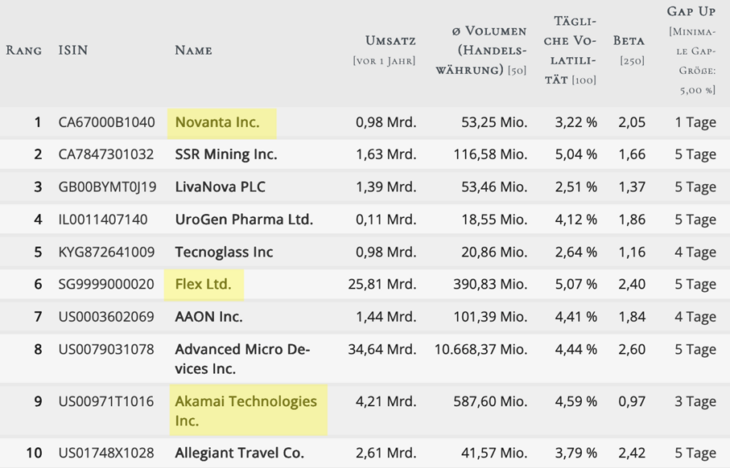
Task: Click the 116,58 Mio. volume value
Action: 491,154
